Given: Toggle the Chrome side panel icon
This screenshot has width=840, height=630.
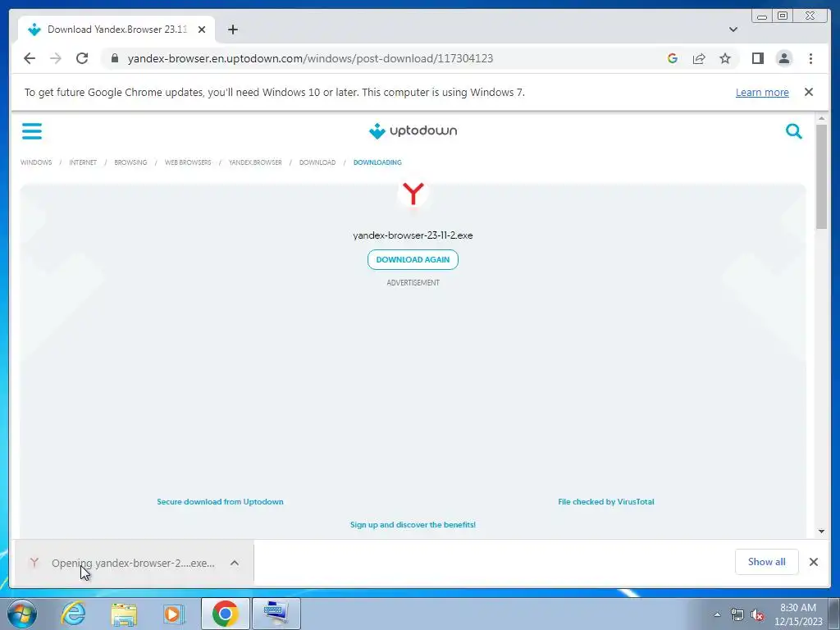Looking at the screenshot, I should (x=757, y=58).
